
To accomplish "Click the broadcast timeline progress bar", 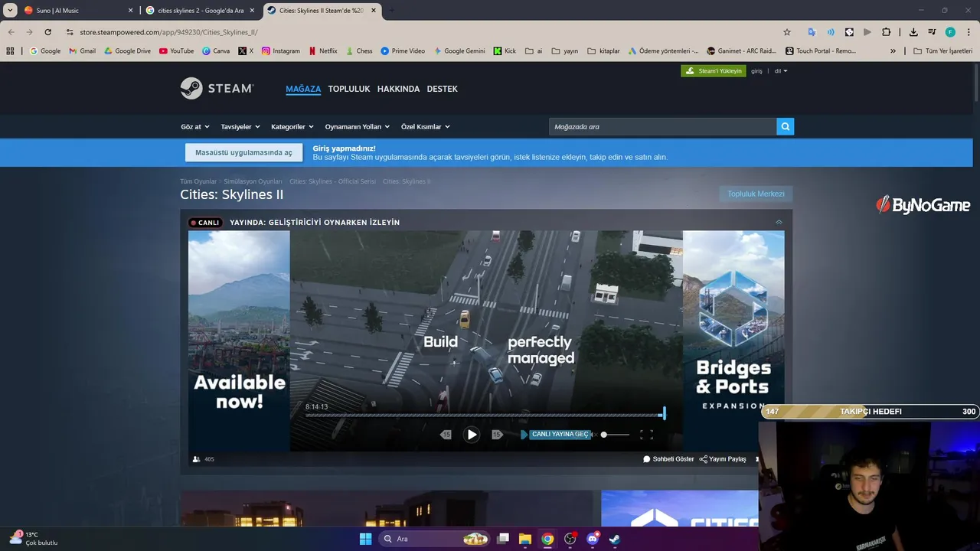I will click(x=485, y=416).
